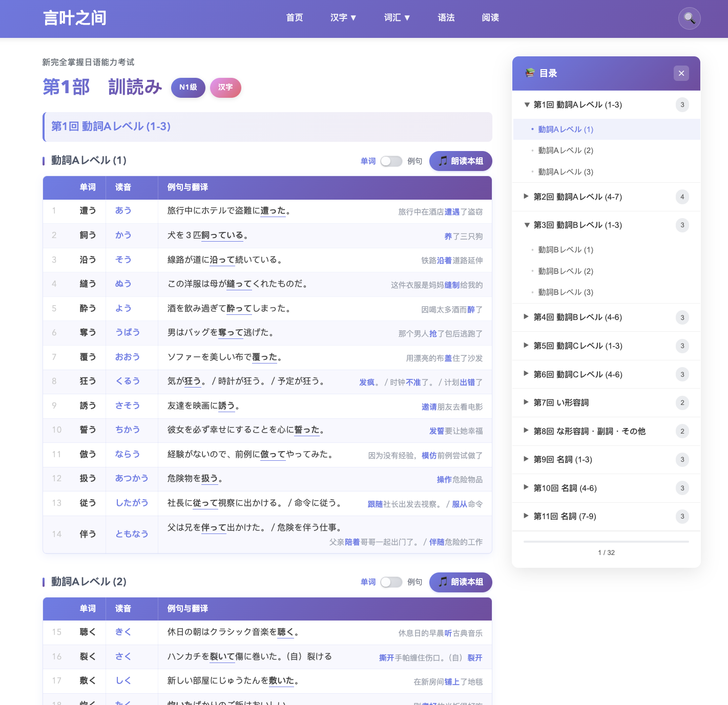This screenshot has width=728, height=705.
Task: Click the 新完全掌握日语能力考试 breadcrumb
Action: [x=88, y=62]
